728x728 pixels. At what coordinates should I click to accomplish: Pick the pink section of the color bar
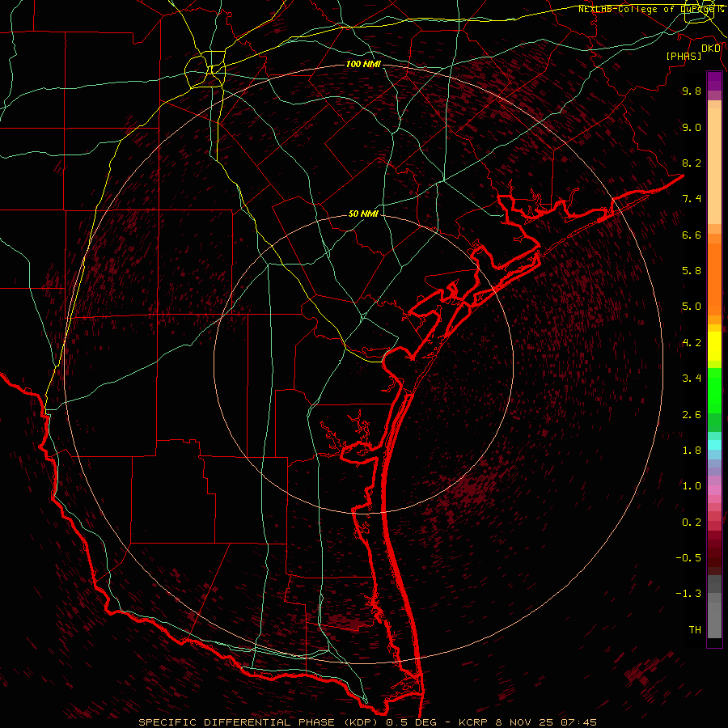coord(714,490)
